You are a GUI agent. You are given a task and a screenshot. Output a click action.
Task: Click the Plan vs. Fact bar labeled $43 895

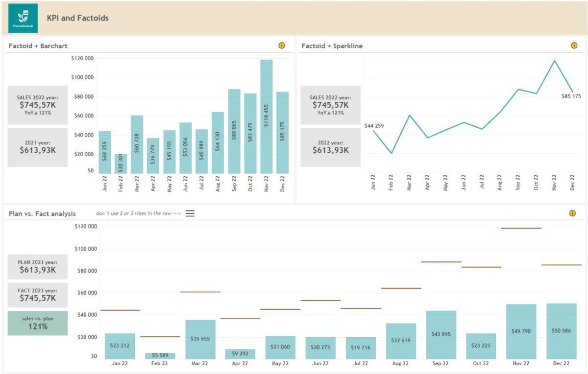441,335
